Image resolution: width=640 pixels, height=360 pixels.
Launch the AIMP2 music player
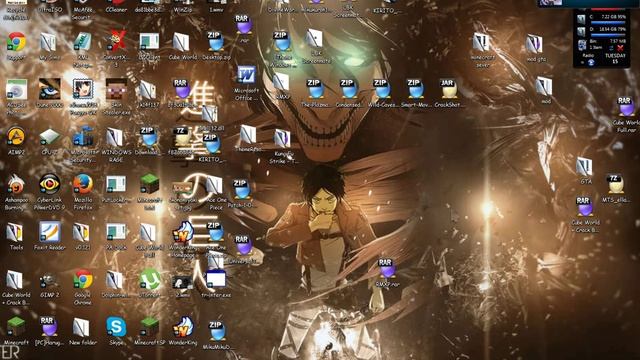coord(16,136)
